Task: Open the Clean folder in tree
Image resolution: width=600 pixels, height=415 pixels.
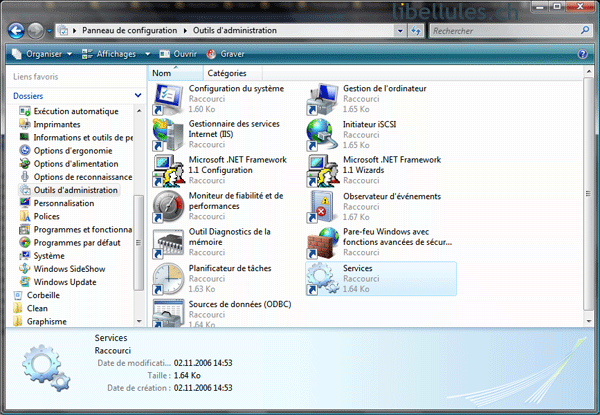Action: click(x=31, y=308)
